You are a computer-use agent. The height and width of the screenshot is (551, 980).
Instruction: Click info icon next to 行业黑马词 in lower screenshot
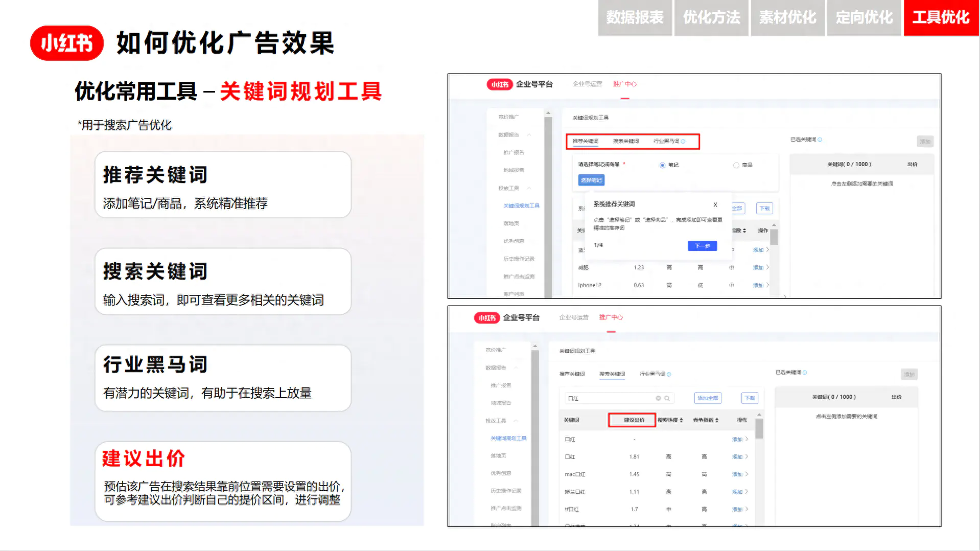tap(669, 375)
